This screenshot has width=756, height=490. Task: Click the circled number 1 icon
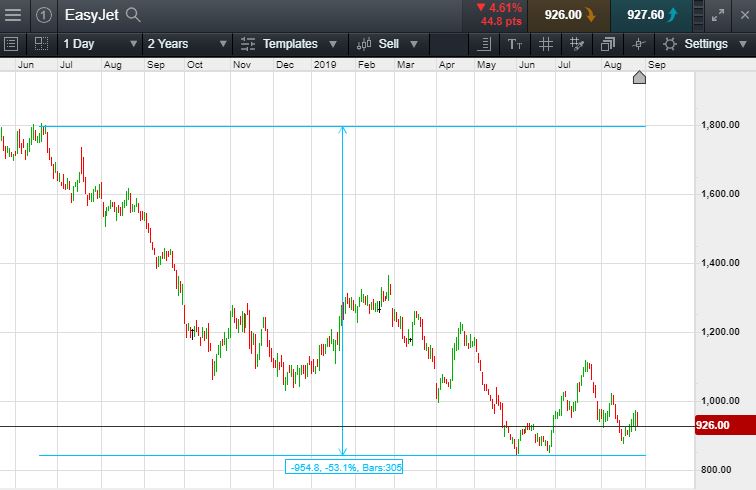pyautogui.click(x=43, y=15)
